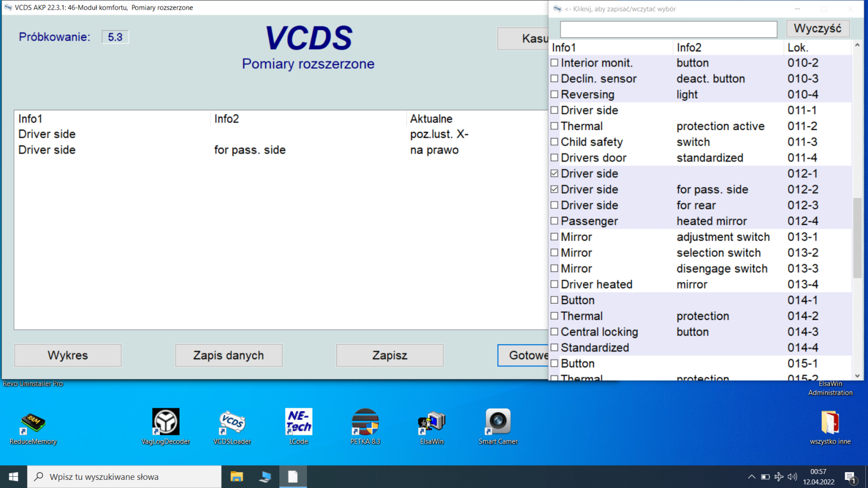Enable Thermal protection 014-2 checkbox
Screen dimensions: 868x488
tap(554, 316)
